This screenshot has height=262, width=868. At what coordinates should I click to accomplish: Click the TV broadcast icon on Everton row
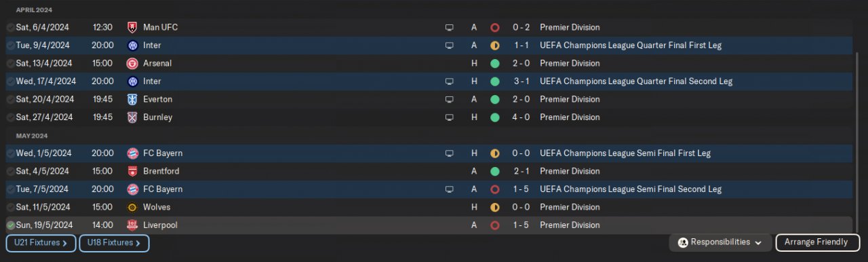point(449,100)
